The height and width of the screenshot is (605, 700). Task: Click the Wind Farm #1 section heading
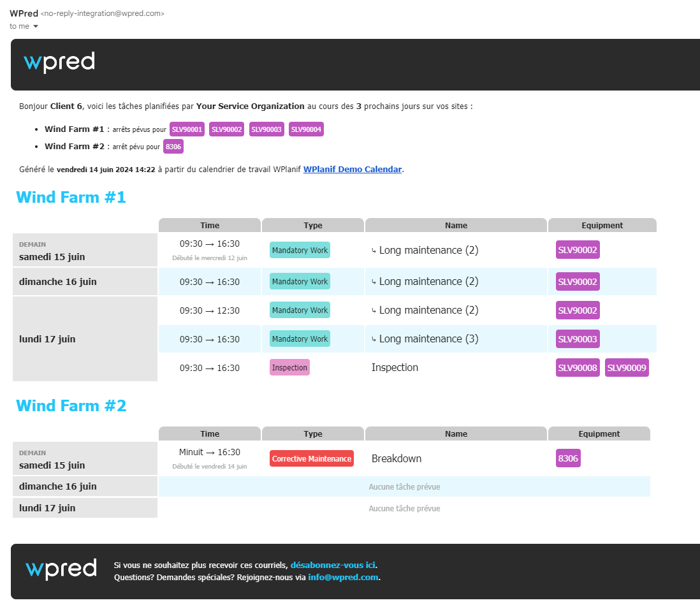pyautogui.click(x=71, y=198)
